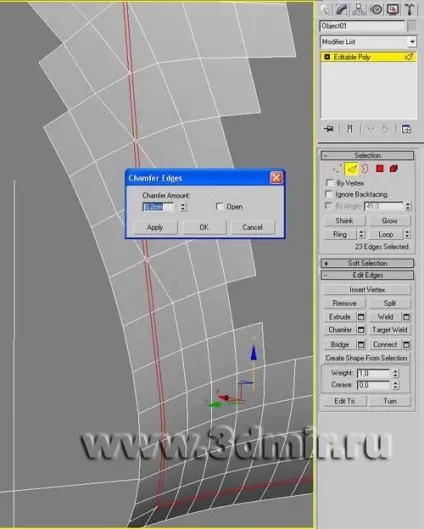Open Extrude settings dialog box icon
The height and width of the screenshot is (529, 424).
361,317
